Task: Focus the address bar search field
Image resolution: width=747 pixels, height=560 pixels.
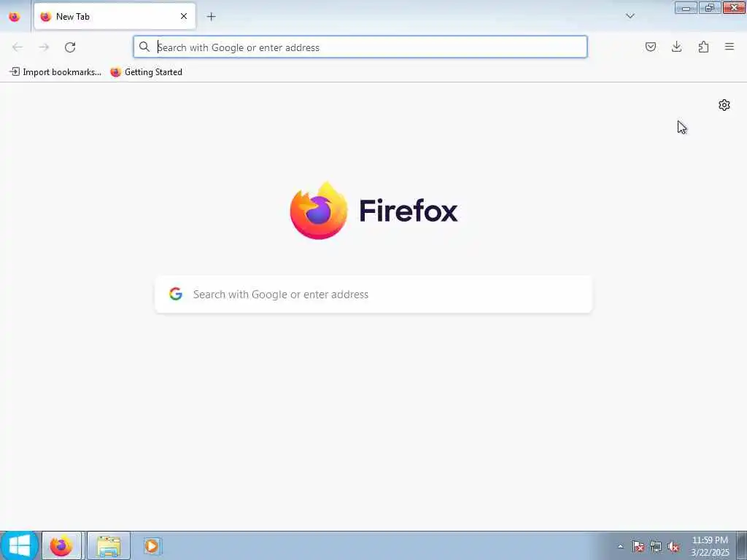Action: (360, 47)
